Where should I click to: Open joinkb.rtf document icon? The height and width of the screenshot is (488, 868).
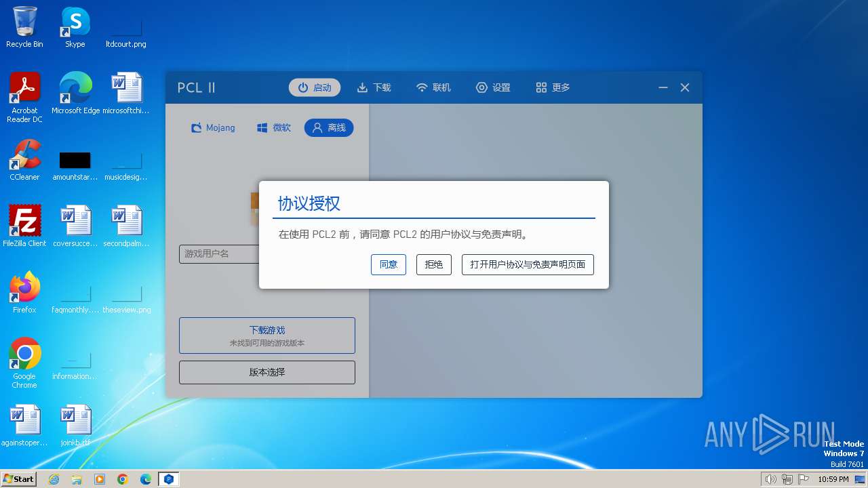click(75, 426)
